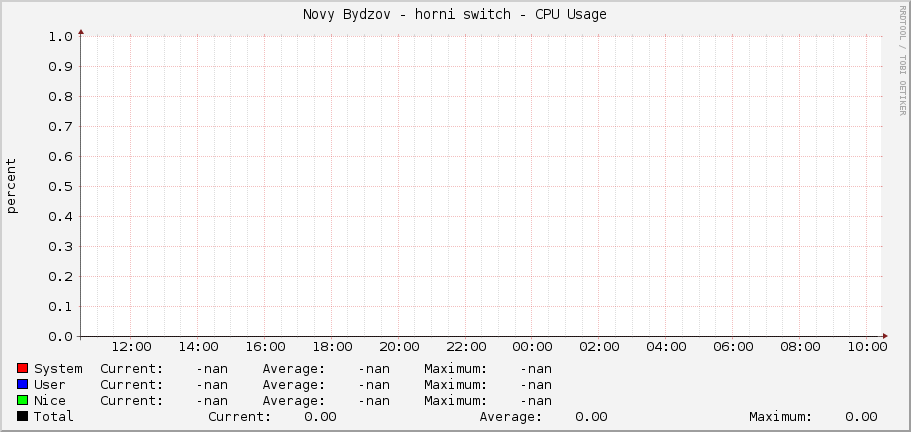Click the 20:00 x-axis time label
This screenshot has width=911, height=432.
[399, 347]
